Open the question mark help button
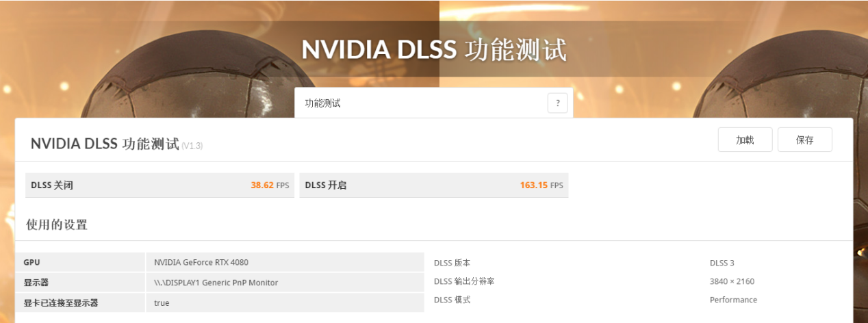The height and width of the screenshot is (323, 868). point(557,103)
